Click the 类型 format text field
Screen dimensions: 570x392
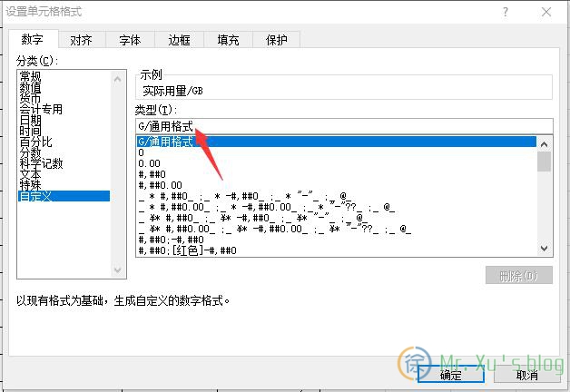pyautogui.click(x=343, y=126)
